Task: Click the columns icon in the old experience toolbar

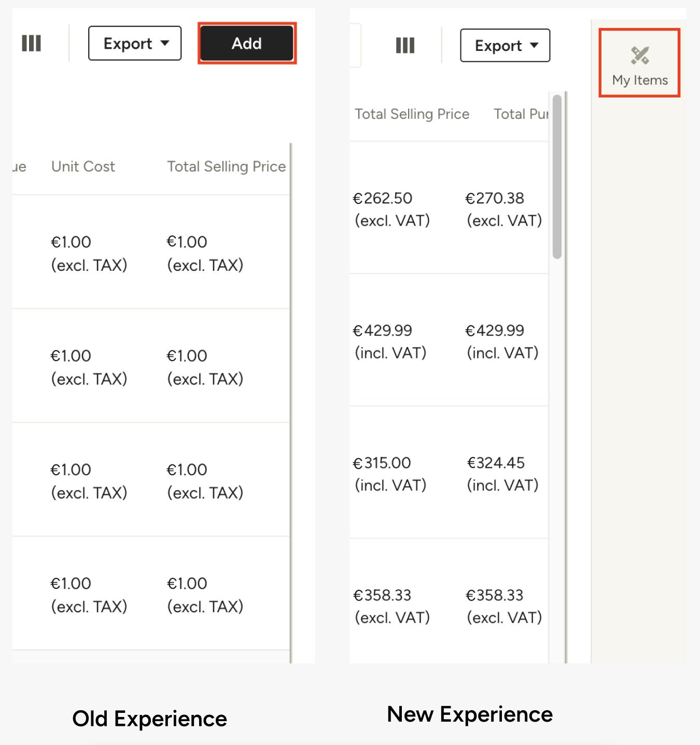Action: [x=31, y=43]
